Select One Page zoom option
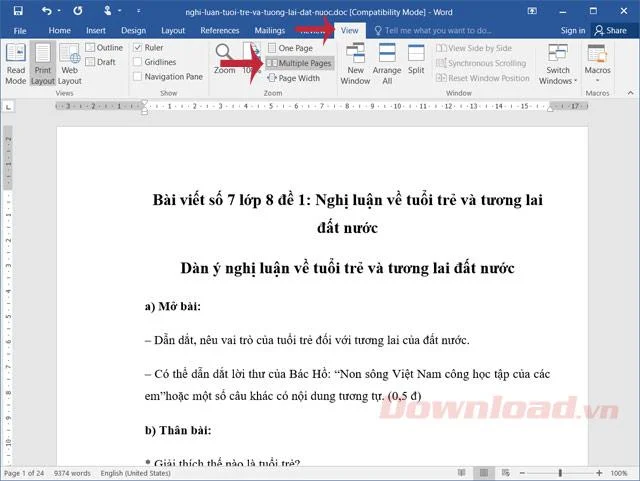 point(291,48)
